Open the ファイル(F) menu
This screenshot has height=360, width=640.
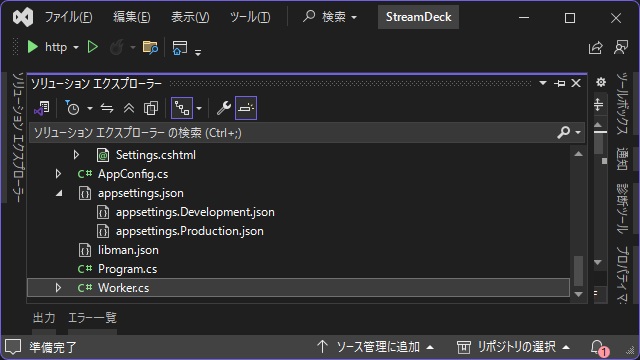point(68,17)
